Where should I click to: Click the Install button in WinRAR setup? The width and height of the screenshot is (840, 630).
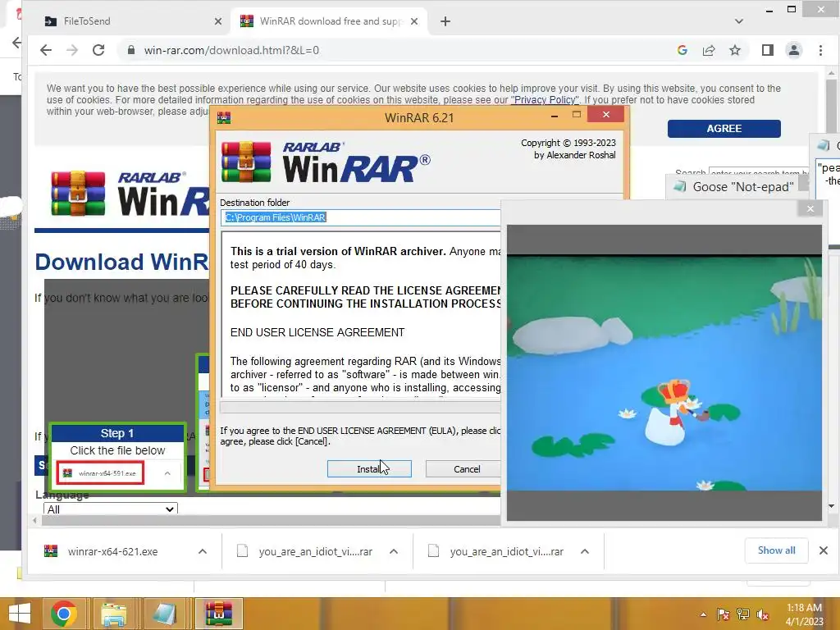(369, 468)
